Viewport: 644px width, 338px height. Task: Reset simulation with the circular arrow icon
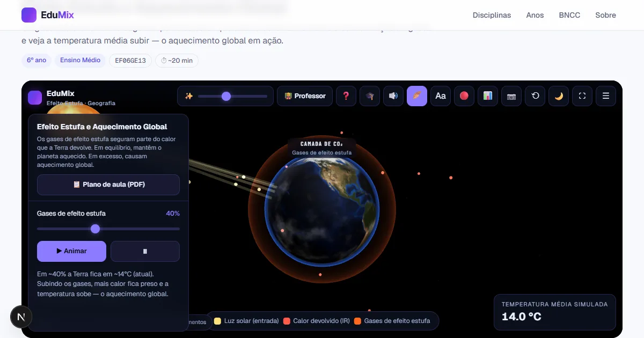click(x=535, y=96)
